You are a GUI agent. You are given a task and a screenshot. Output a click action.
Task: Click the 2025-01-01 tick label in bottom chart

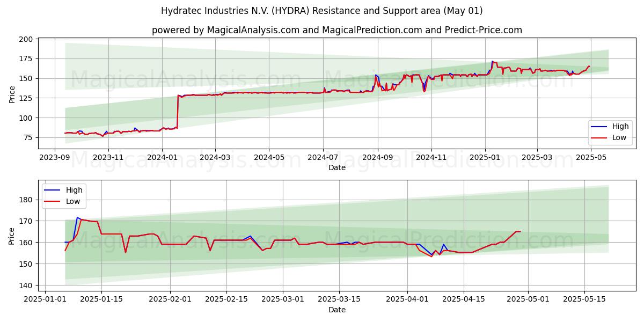point(45,299)
